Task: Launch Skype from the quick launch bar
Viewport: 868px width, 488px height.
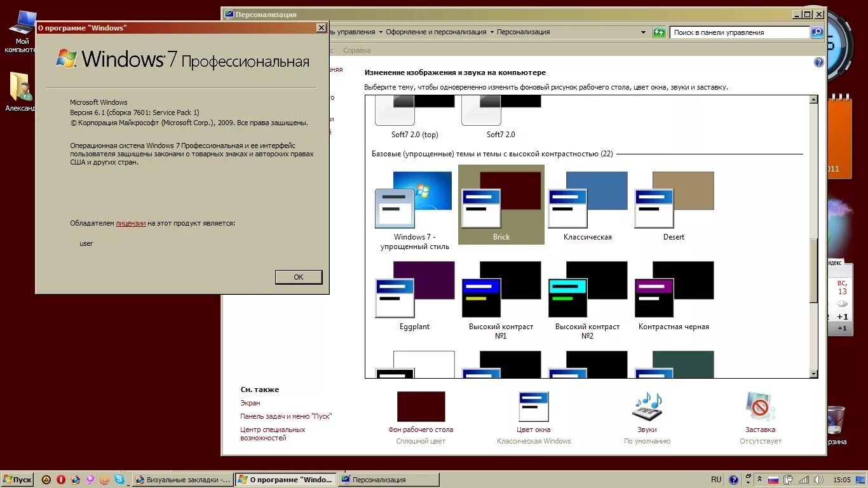Action: (x=119, y=480)
